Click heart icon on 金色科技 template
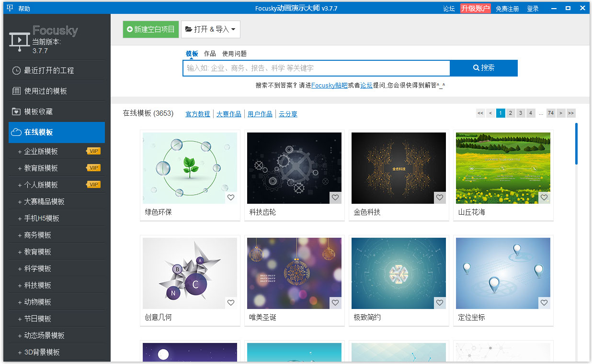Image resolution: width=592 pixels, height=364 pixels. [x=440, y=198]
